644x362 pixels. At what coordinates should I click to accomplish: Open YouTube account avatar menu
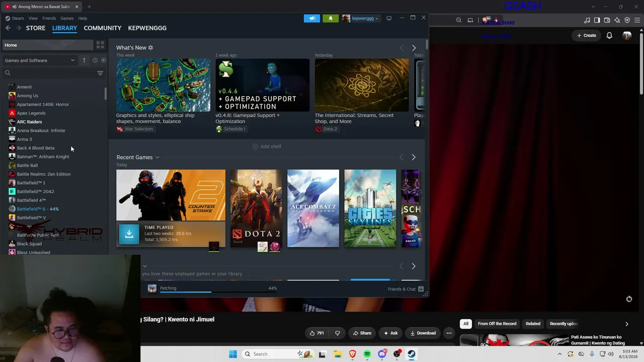click(627, 35)
